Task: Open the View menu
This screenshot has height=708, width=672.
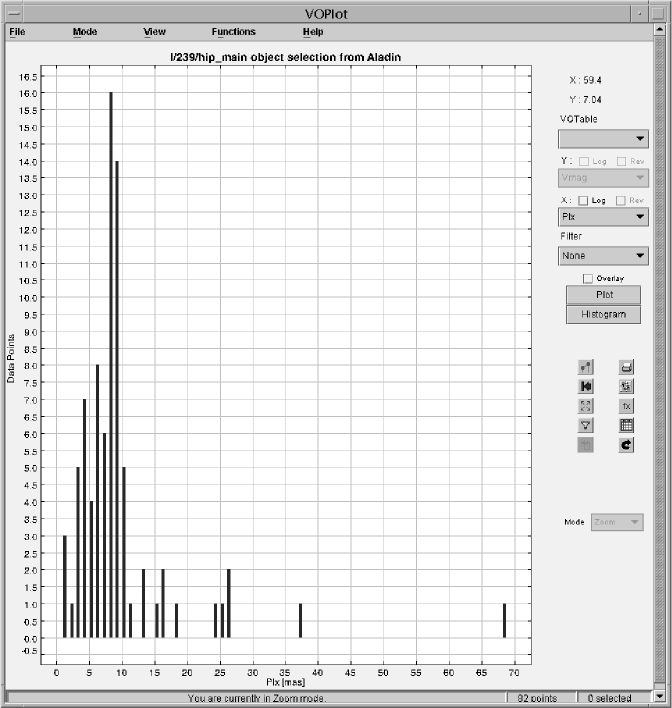Action: pyautogui.click(x=154, y=32)
